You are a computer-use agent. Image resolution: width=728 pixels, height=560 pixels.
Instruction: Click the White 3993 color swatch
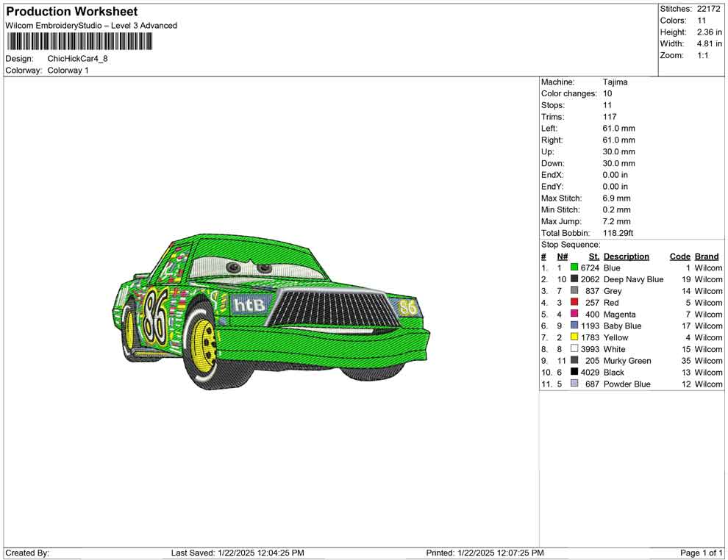pyautogui.click(x=574, y=348)
